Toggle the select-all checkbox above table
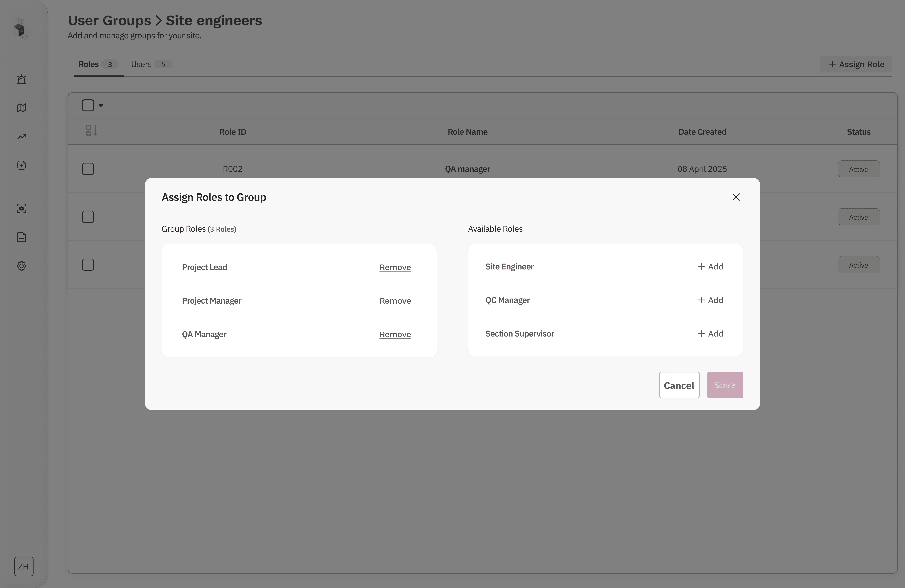The image size is (905, 588). 88,105
